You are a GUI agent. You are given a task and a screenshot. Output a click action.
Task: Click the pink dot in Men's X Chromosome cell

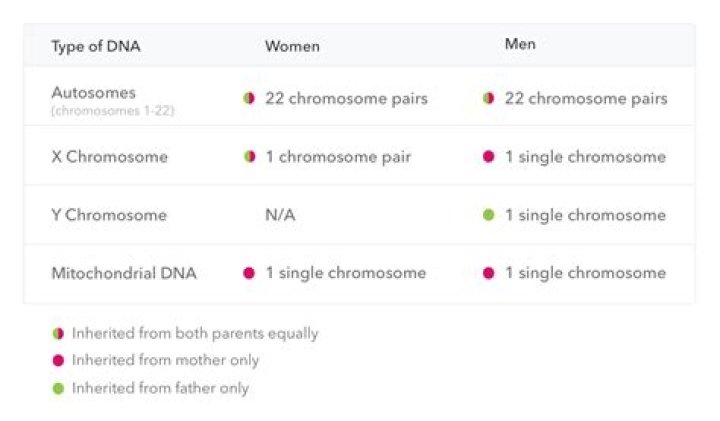point(489,157)
